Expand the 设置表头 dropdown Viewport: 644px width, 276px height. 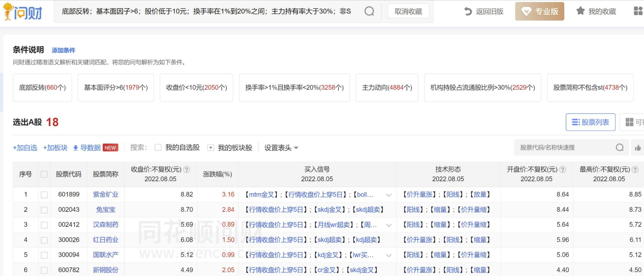click(296, 148)
